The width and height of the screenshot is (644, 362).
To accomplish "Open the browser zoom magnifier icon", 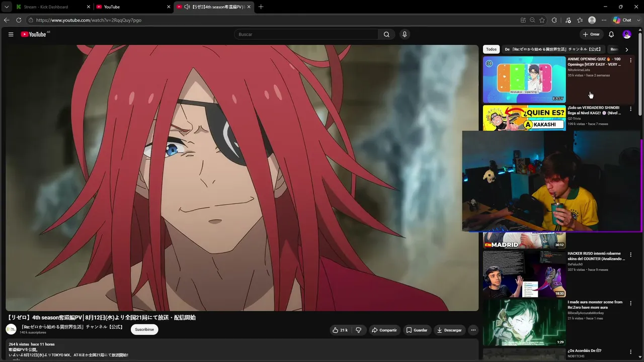I will (x=532, y=20).
